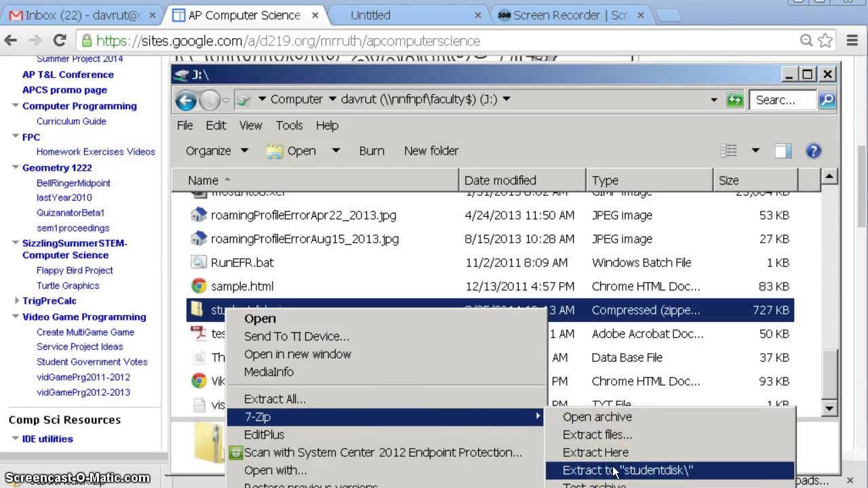Click the change view icon in Explorer

pos(729,150)
